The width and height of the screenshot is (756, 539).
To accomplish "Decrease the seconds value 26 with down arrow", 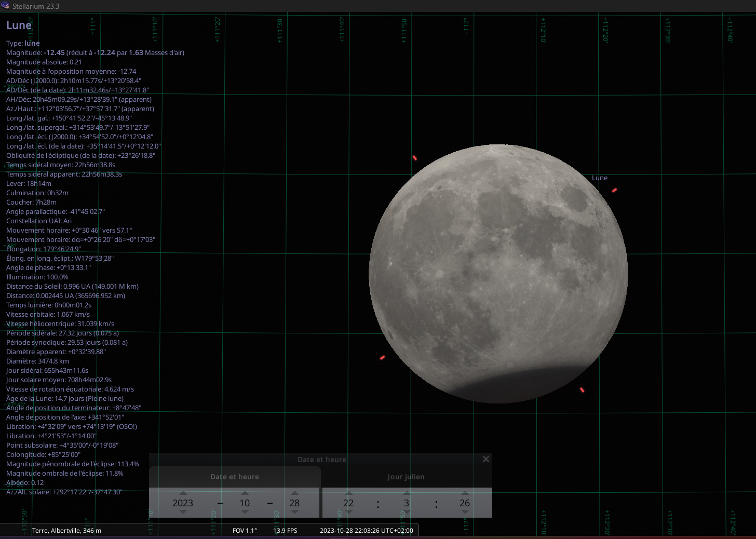I will pyautogui.click(x=465, y=512).
